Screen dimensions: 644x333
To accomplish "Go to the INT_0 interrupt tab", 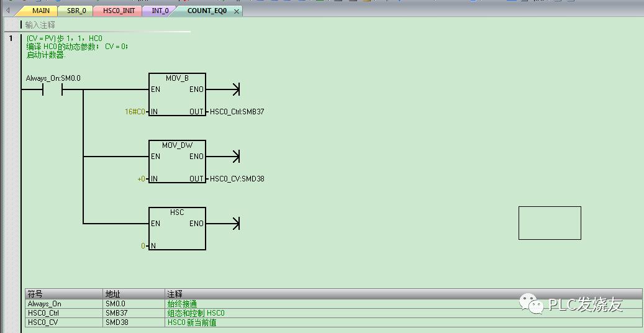I will point(160,11).
